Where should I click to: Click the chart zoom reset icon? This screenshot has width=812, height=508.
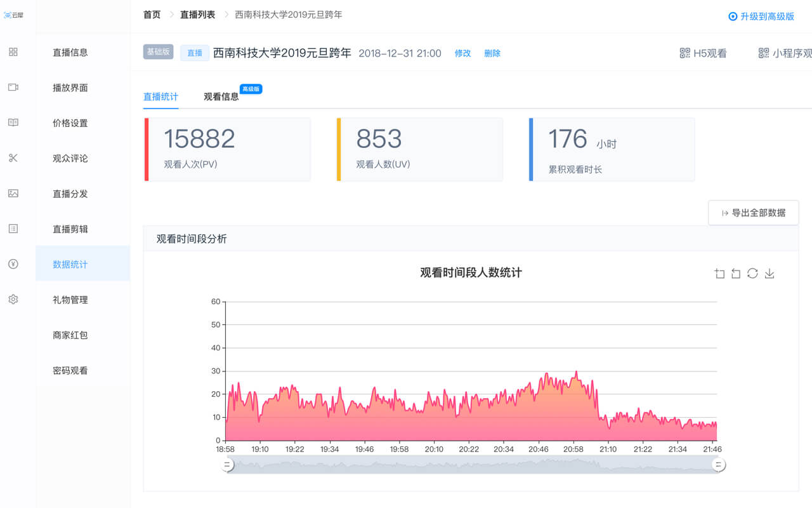click(x=736, y=274)
